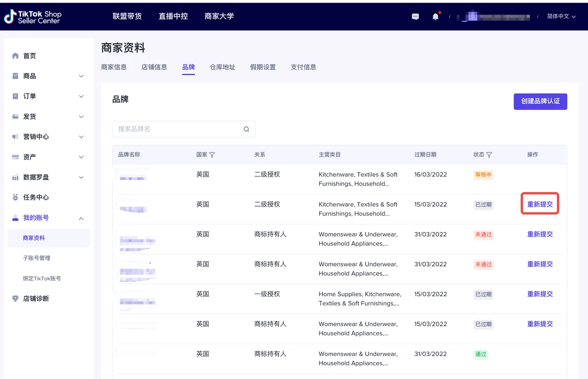
Task: Expand the 营销中心 sidebar section
Action: [48, 136]
